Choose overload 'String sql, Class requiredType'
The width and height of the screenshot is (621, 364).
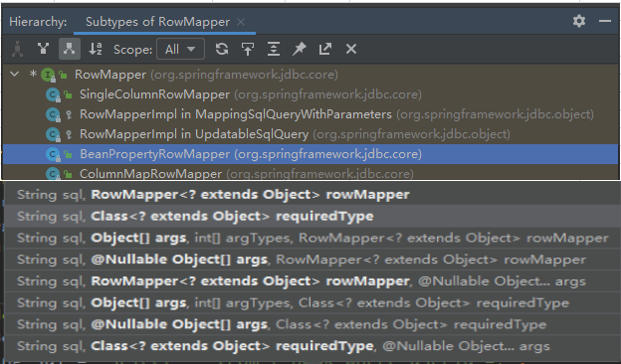coord(312,216)
